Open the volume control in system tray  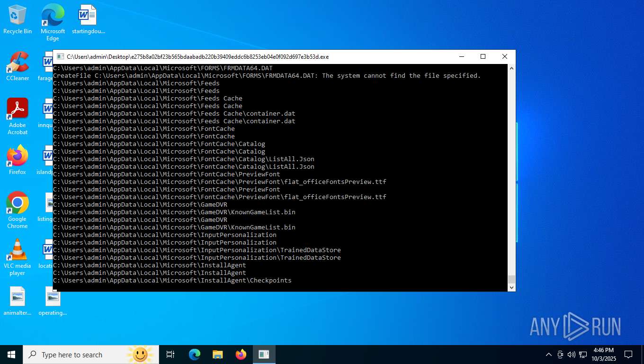[571, 355]
